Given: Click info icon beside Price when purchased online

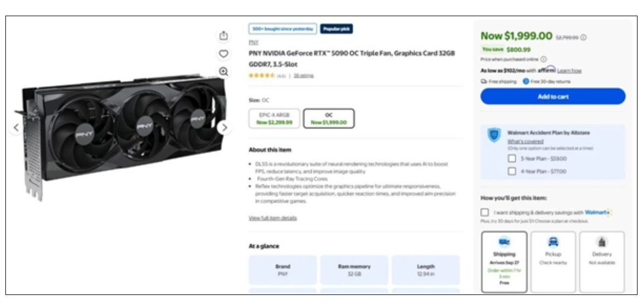Looking at the screenshot, I should point(544,59).
